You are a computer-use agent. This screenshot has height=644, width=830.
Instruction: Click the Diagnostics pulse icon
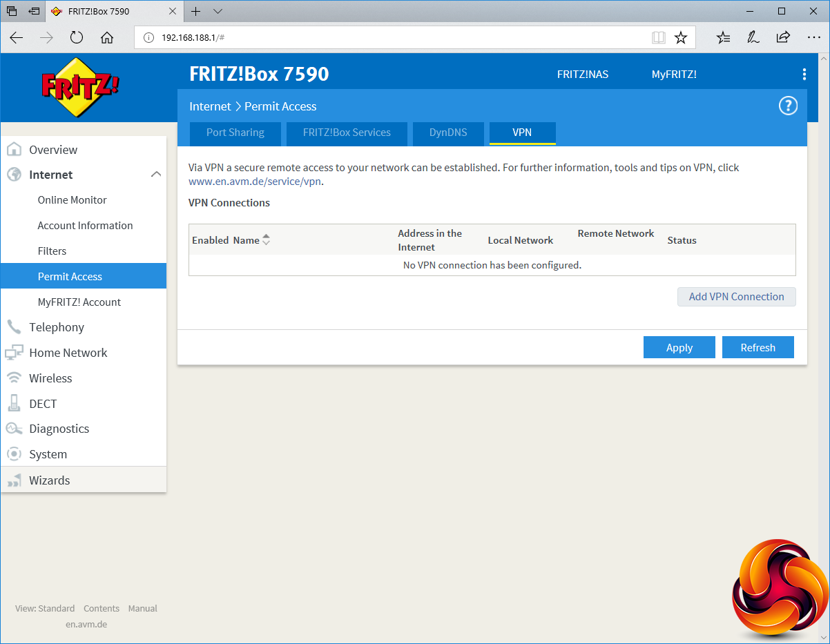(14, 429)
